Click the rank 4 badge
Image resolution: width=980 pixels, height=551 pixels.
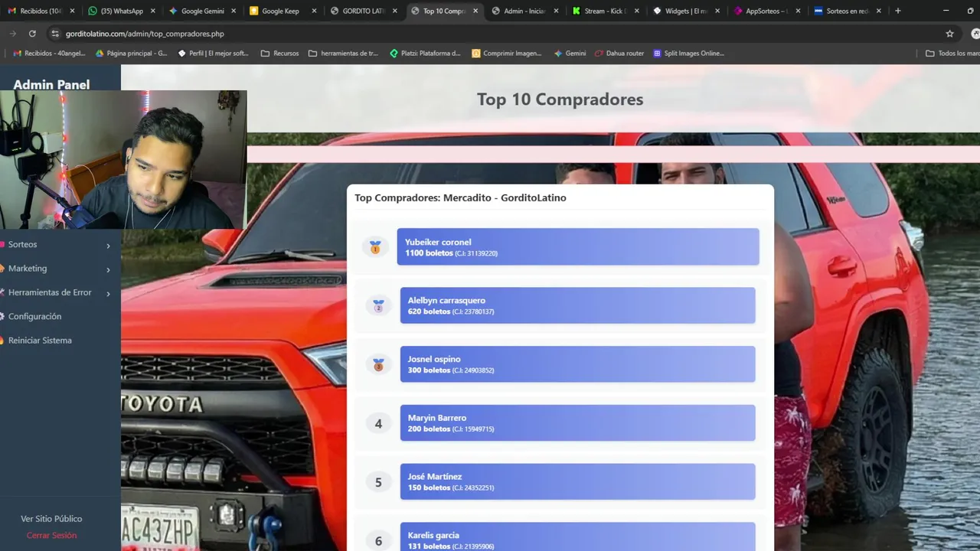click(x=378, y=423)
